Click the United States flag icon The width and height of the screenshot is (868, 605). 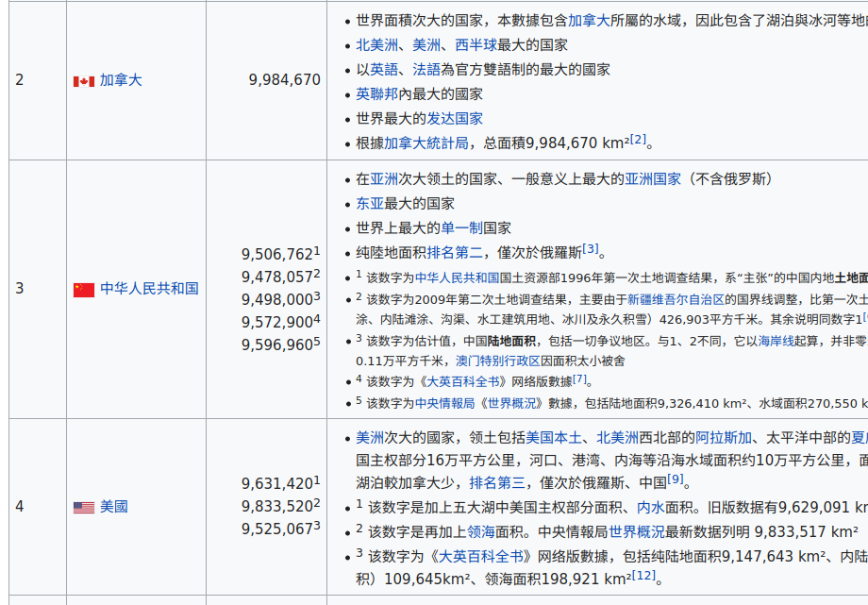coord(84,508)
